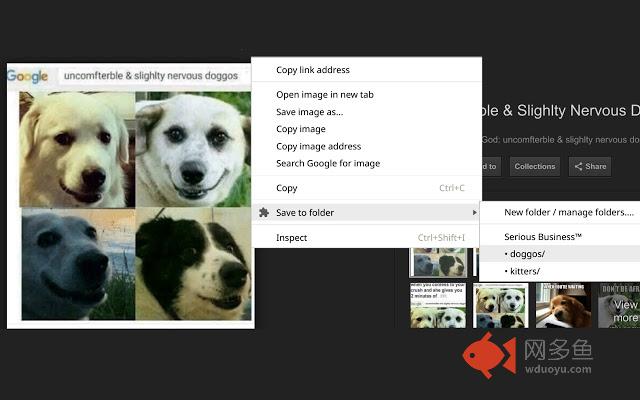Click the search box with nervous doggos text

151,76
